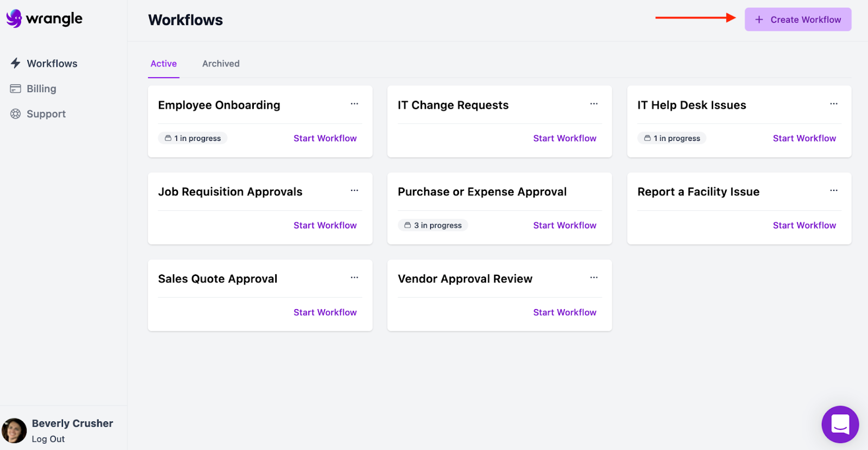Open the Billing sidebar menu item
The image size is (868, 450).
tap(41, 88)
